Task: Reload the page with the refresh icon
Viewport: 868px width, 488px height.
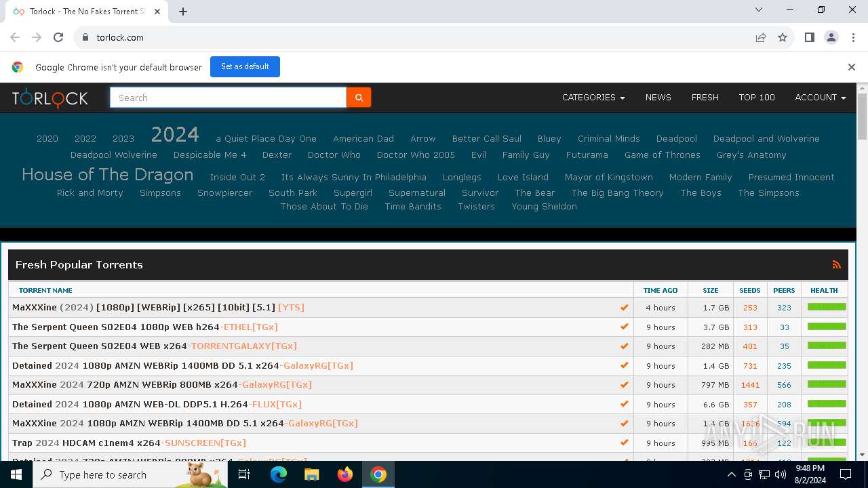Action: pyautogui.click(x=58, y=37)
